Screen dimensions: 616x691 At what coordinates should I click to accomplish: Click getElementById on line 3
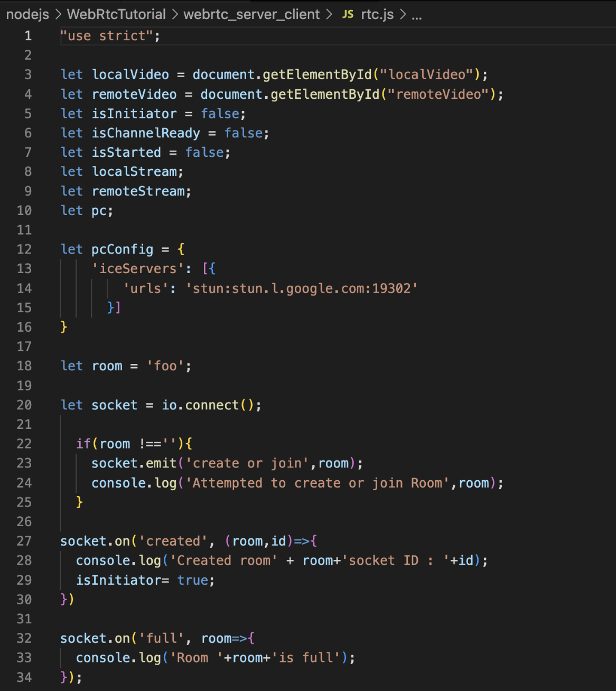coord(317,74)
